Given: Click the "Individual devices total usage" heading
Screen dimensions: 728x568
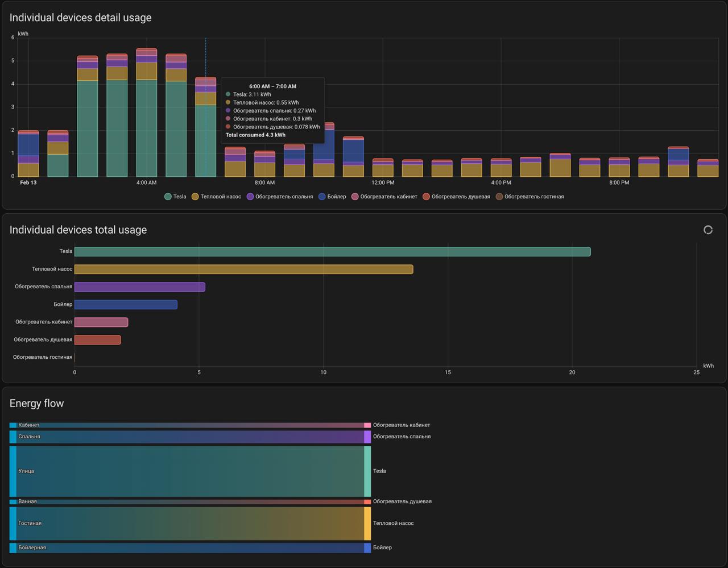Looking at the screenshot, I should (78, 230).
